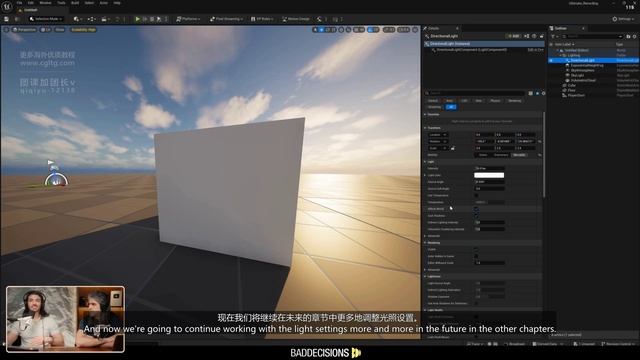The height and width of the screenshot is (360, 640).
Task: Click the viewport maximize icon at top-right corner
Action: [x=415, y=30]
